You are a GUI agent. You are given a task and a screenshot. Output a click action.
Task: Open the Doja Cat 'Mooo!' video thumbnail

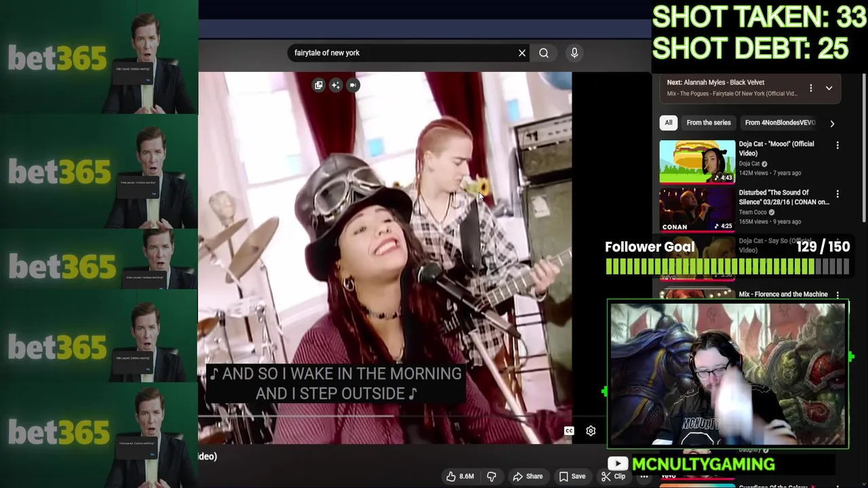pos(697,161)
